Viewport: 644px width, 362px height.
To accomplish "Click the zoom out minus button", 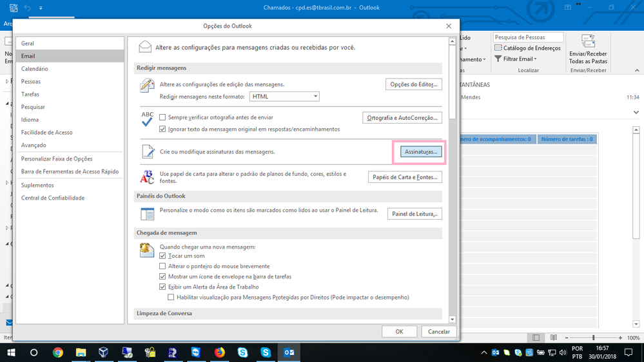I will 567,338.
